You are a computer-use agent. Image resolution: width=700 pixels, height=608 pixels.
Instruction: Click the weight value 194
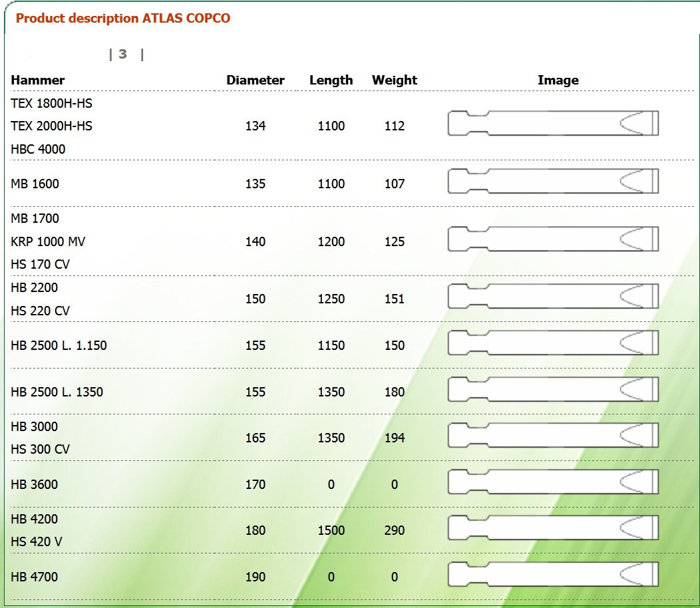[395, 438]
